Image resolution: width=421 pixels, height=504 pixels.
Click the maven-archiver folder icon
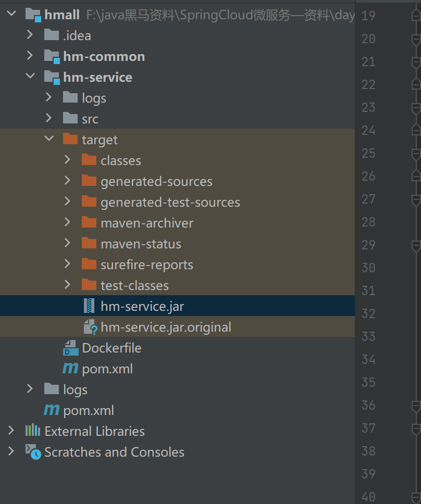click(89, 222)
